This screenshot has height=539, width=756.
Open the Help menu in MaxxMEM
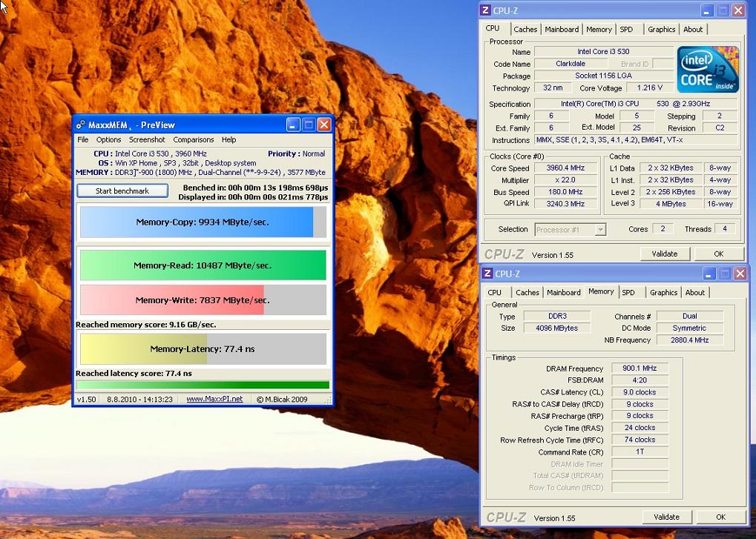(229, 139)
